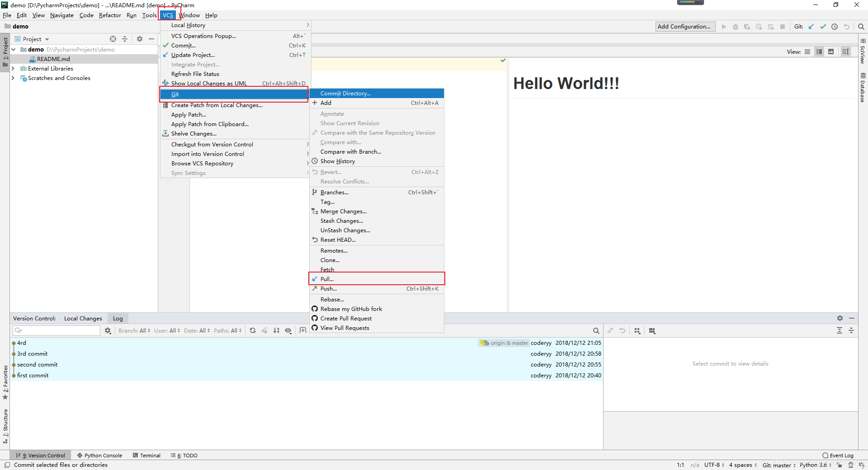Open the Local History submenu

[236, 25]
